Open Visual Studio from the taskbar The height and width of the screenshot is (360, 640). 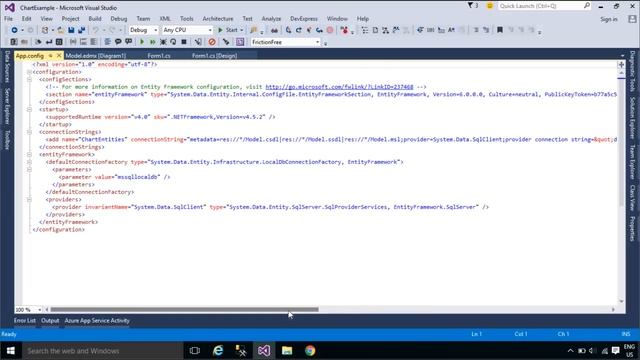coord(264,351)
